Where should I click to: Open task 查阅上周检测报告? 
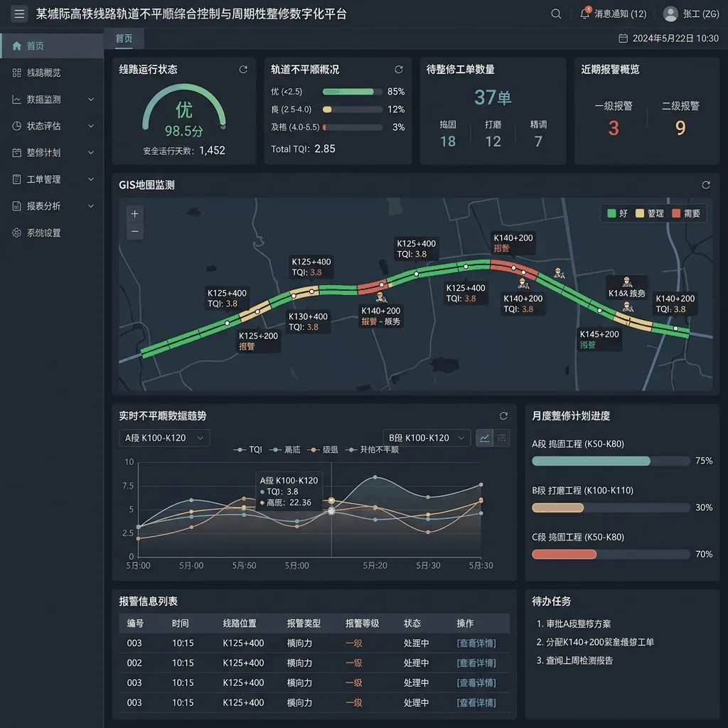click(574, 660)
